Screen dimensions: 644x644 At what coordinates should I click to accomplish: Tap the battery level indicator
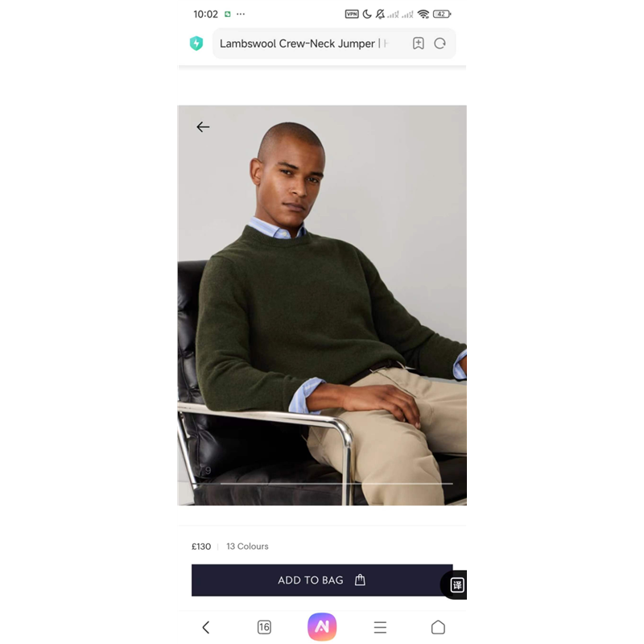point(442,14)
